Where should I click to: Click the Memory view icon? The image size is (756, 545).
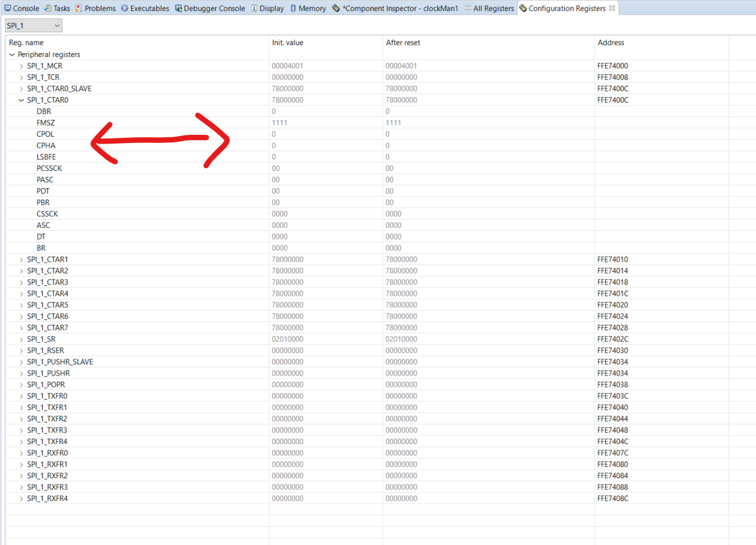pyautogui.click(x=292, y=8)
